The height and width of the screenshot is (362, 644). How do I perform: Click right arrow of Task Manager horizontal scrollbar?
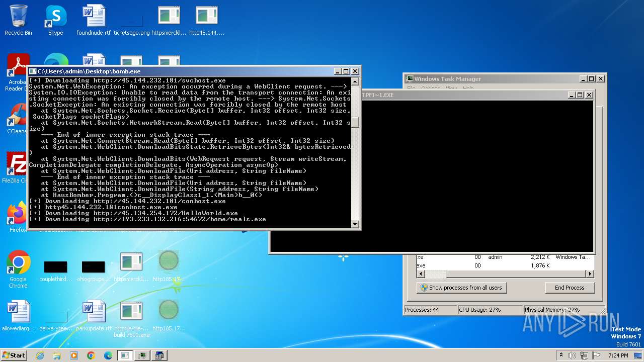590,274
